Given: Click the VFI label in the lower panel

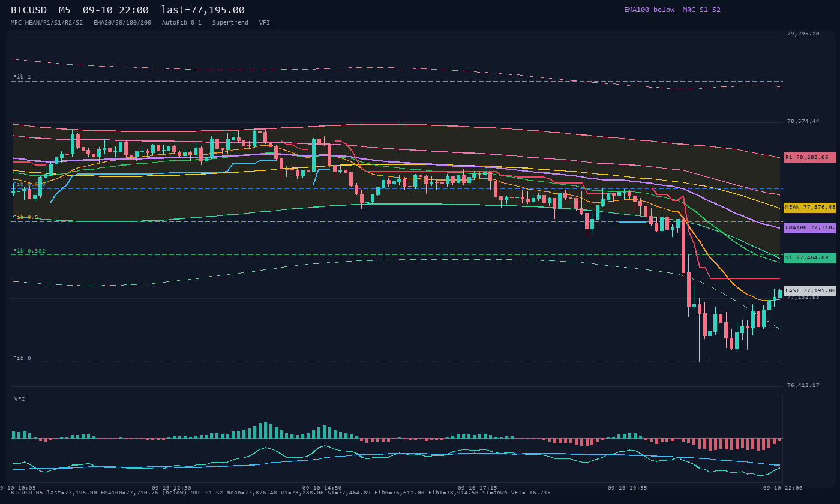Looking at the screenshot, I should click(x=20, y=399).
